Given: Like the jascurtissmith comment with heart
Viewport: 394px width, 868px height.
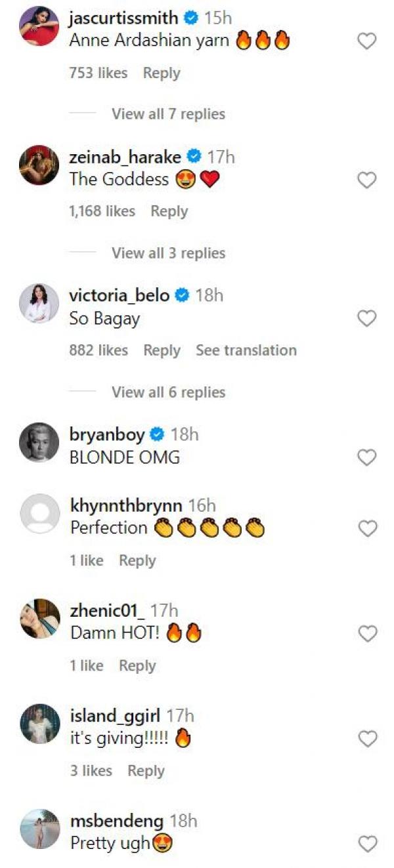Looking at the screenshot, I should click(x=366, y=41).
